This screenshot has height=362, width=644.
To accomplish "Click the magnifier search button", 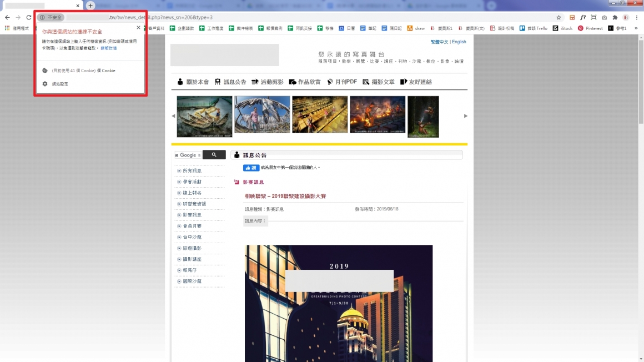I will pyautogui.click(x=214, y=155).
